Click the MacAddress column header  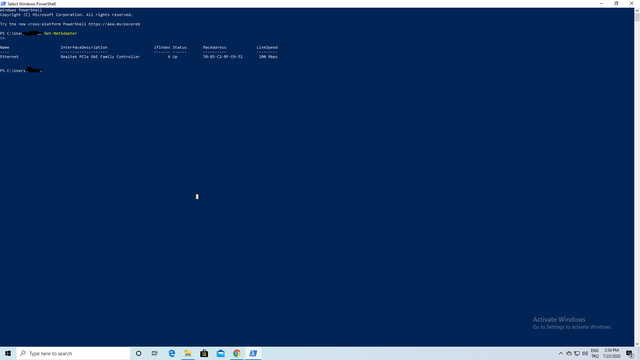coord(214,47)
